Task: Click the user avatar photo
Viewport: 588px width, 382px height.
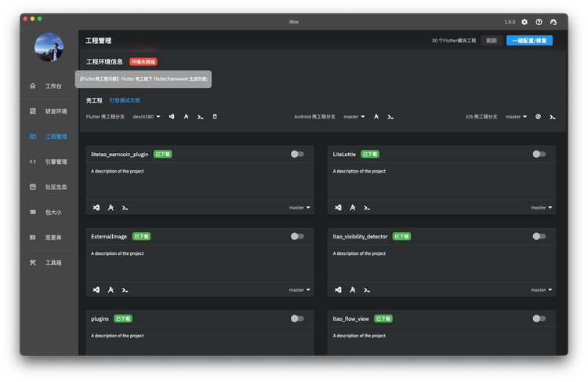Action: pyautogui.click(x=49, y=47)
